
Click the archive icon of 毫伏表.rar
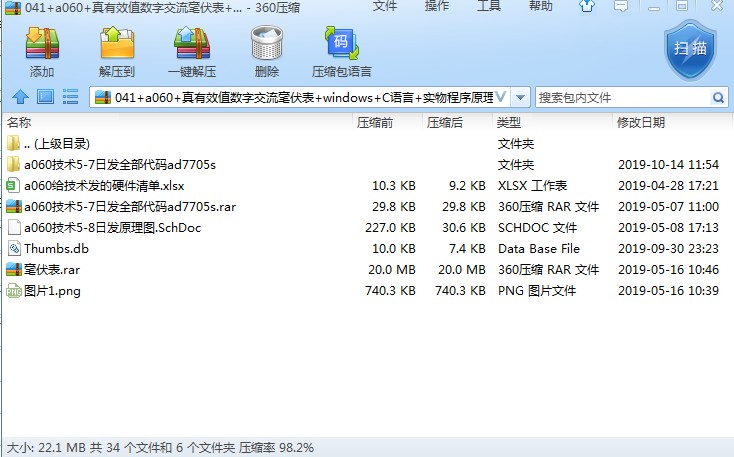[14, 270]
